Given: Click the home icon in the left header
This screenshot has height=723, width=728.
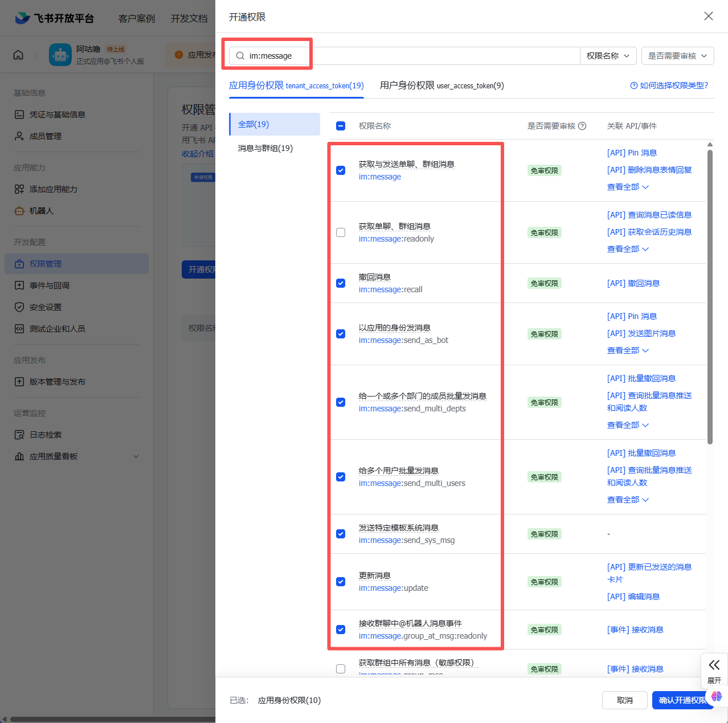Looking at the screenshot, I should coord(18,55).
